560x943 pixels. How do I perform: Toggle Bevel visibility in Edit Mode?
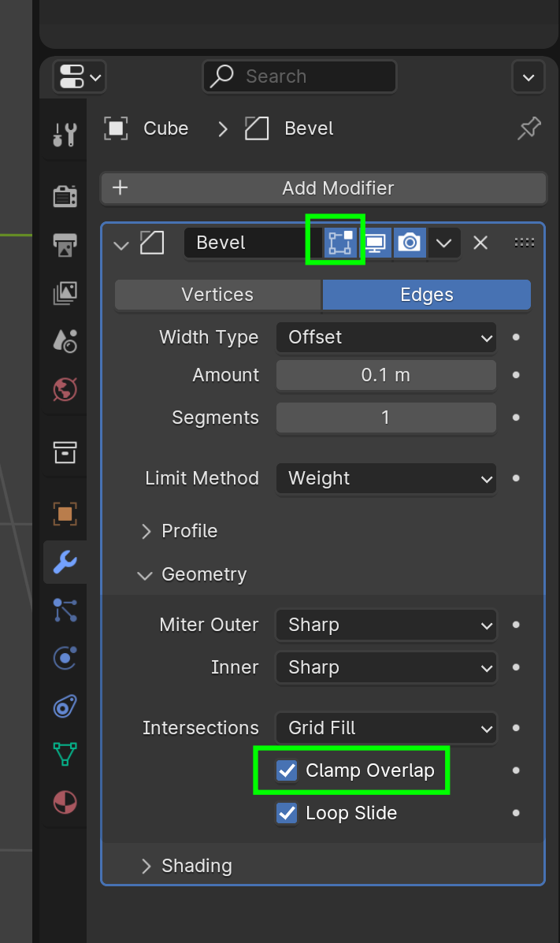tap(336, 243)
